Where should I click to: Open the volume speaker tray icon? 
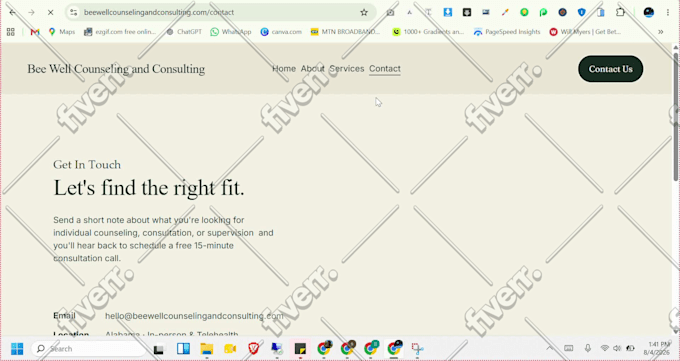[x=617, y=348]
